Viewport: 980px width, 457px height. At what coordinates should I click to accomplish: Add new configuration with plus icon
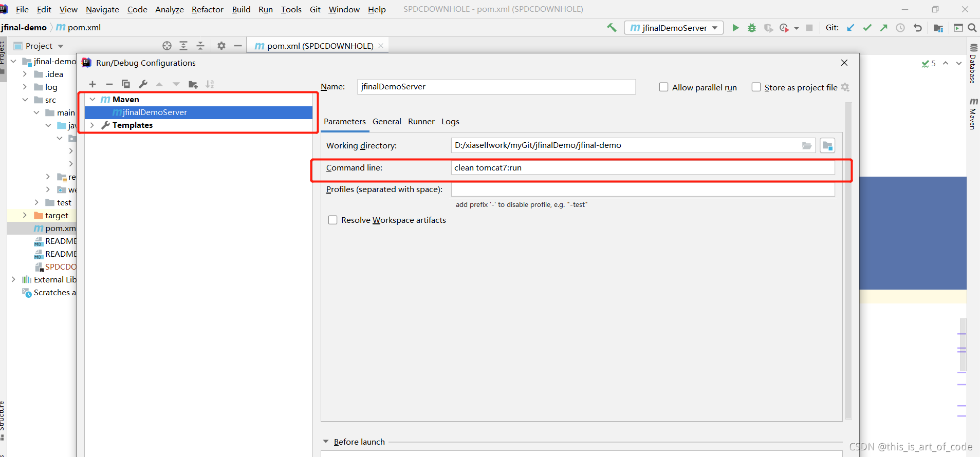pyautogui.click(x=93, y=84)
